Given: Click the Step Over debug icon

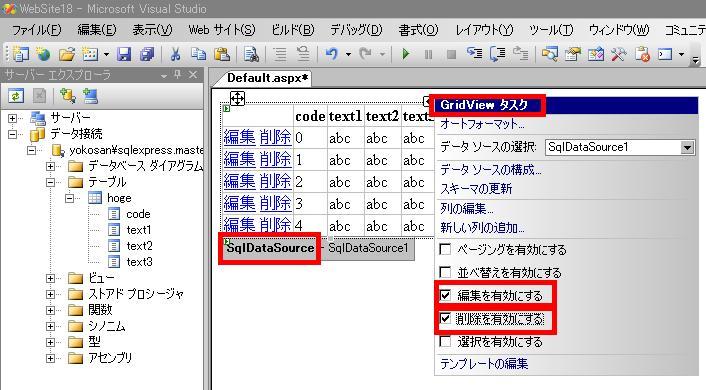Looking at the screenshot, I should coord(498,54).
